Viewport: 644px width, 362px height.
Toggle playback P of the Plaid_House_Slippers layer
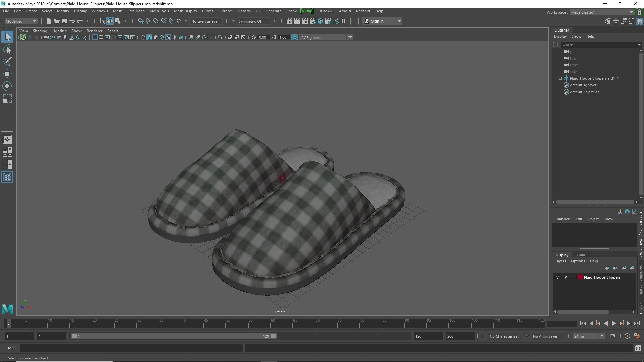[x=566, y=277]
